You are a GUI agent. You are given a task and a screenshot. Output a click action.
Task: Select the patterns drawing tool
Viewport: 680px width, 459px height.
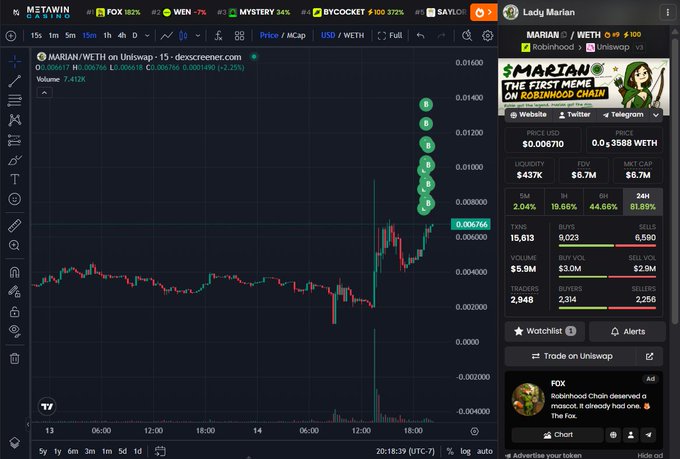(15, 120)
